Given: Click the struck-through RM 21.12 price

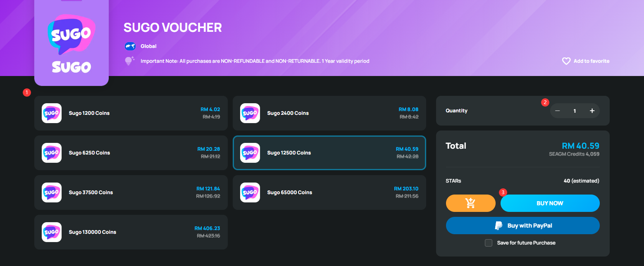Looking at the screenshot, I should pyautogui.click(x=210, y=157).
